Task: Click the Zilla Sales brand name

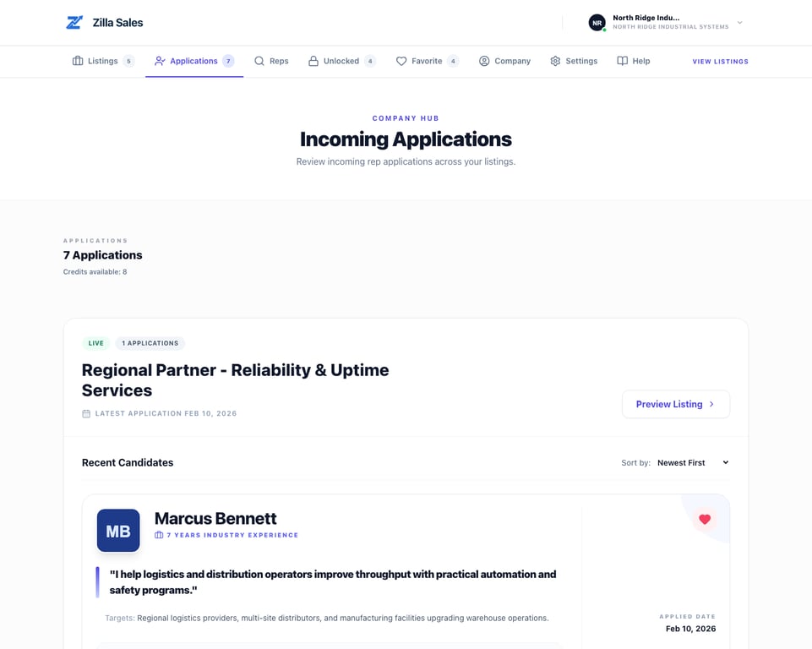Action: click(x=117, y=22)
